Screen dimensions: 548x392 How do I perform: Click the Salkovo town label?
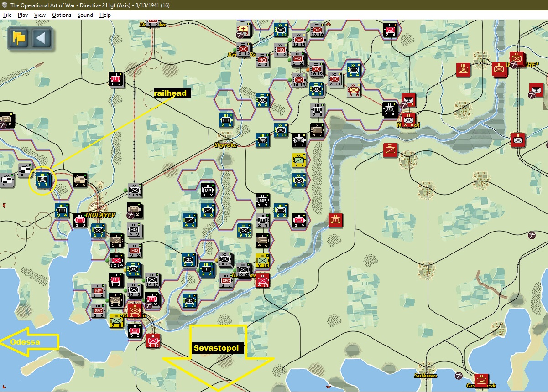click(x=425, y=376)
